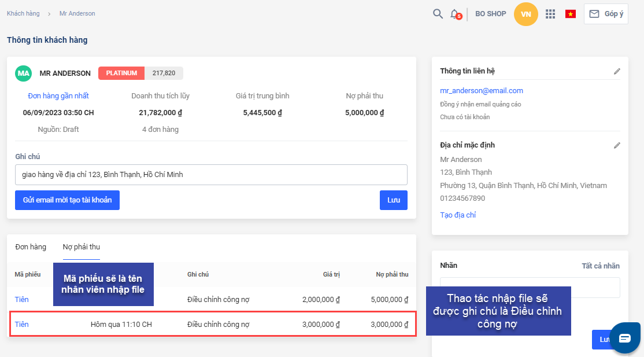Click the customer email address link
644x357 pixels.
click(x=482, y=91)
